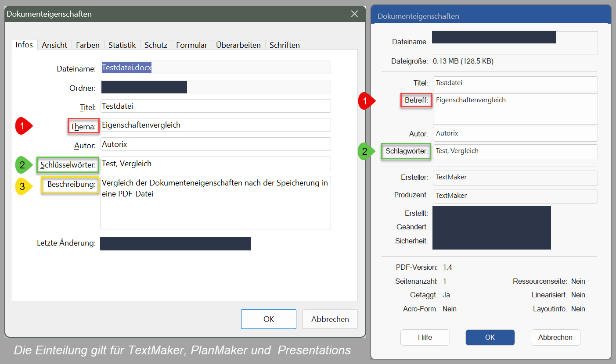Open the Schriften tab
616x364 pixels.
click(285, 45)
